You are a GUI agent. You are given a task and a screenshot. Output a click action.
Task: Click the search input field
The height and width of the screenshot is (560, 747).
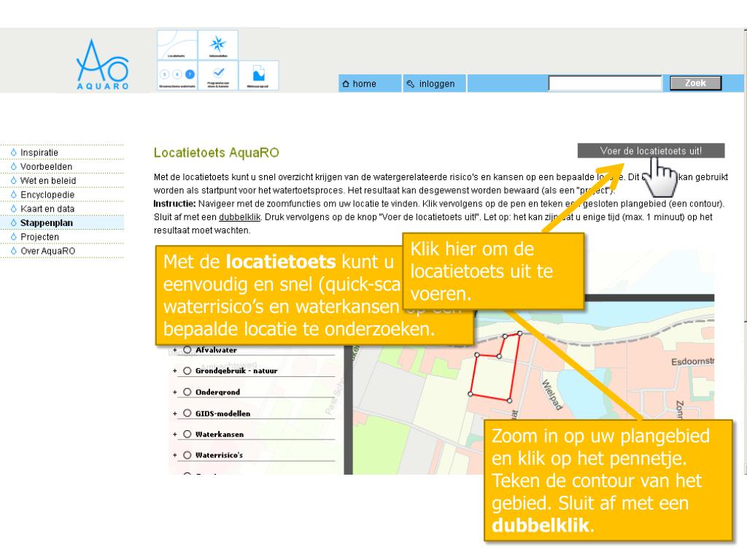(605, 83)
